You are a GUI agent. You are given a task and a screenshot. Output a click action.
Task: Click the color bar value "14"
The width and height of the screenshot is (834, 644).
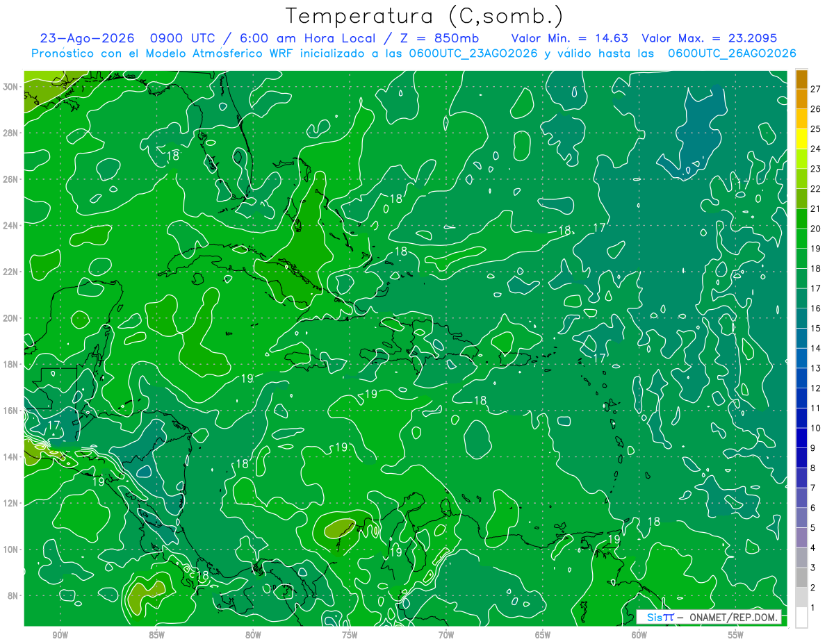(x=815, y=348)
